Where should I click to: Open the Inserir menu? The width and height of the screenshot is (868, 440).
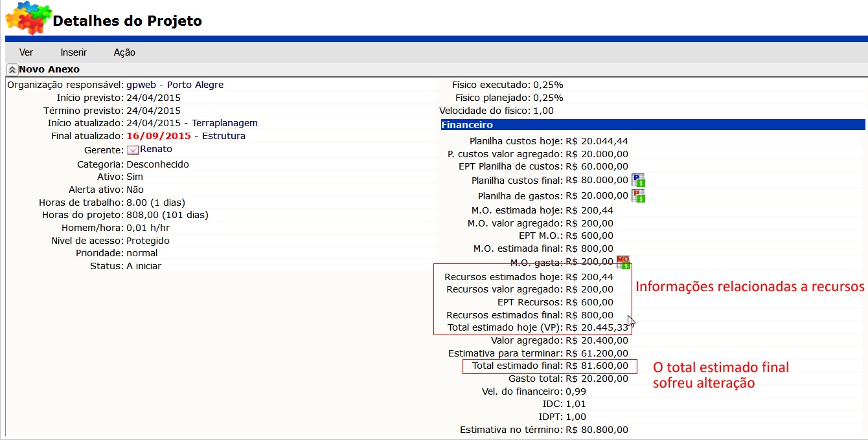(x=74, y=52)
